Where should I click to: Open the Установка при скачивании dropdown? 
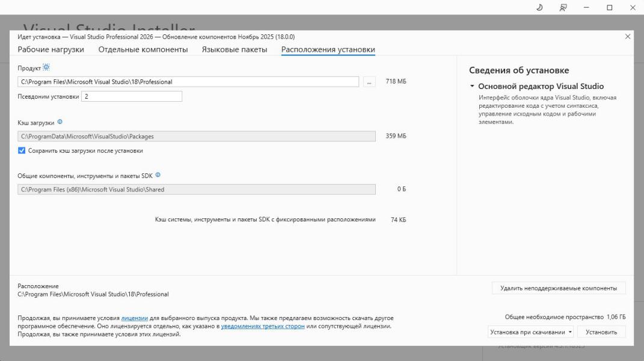[x=530, y=332]
